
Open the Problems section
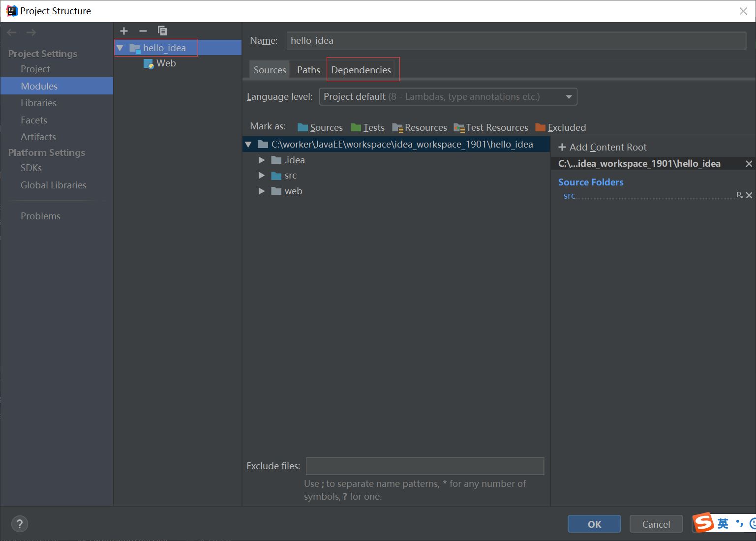(40, 216)
